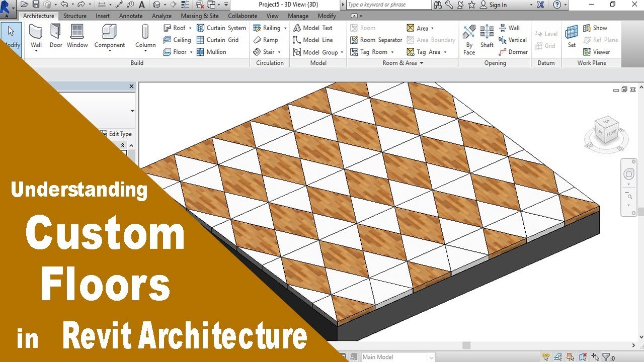Select the Ramp tool
644x362 pixels.
tap(265, 40)
